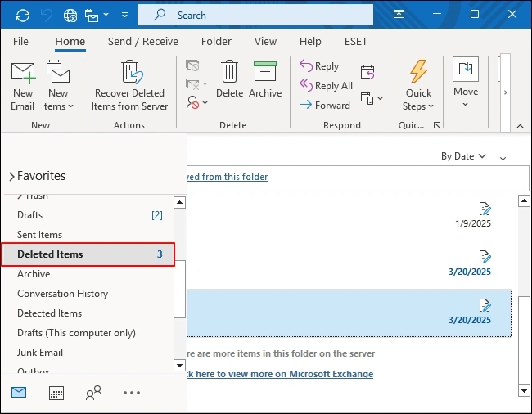Screen dimensions: 532x414
Task: Click the grayed Undo arrow icon
Action: 47,16
